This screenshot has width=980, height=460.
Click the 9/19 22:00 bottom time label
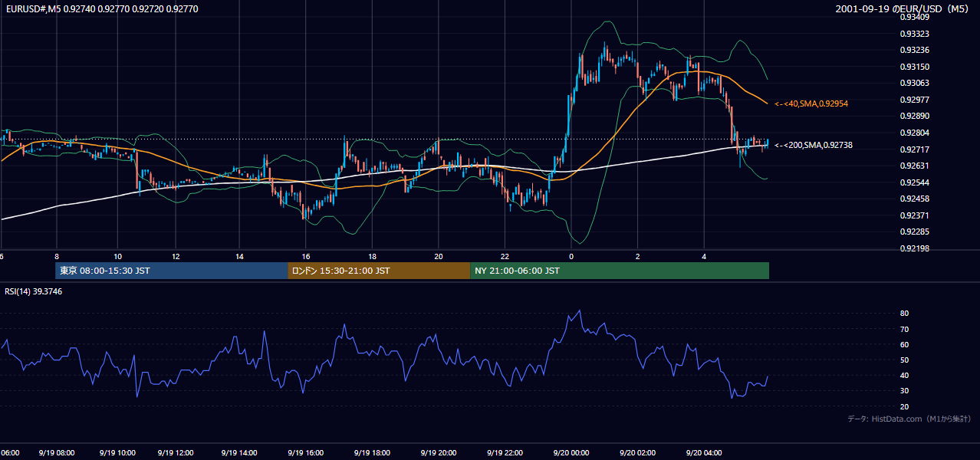pos(505,453)
